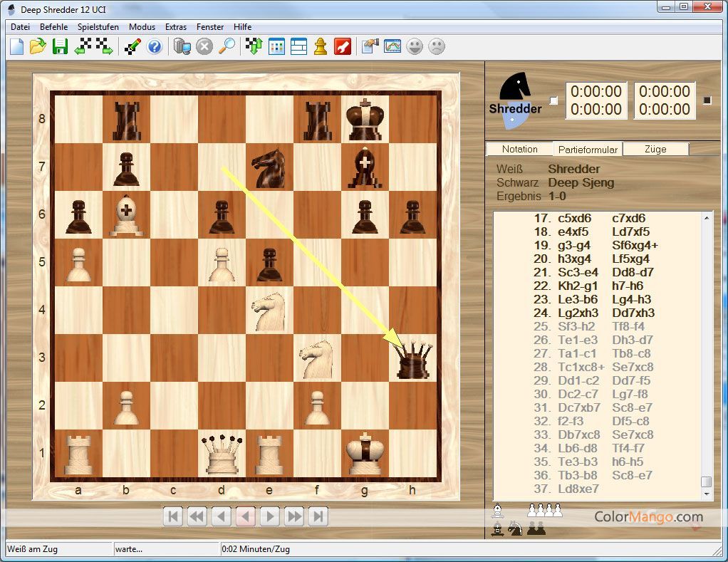
Task: Toggle the checkbox left of the first clock
Action: [554, 100]
